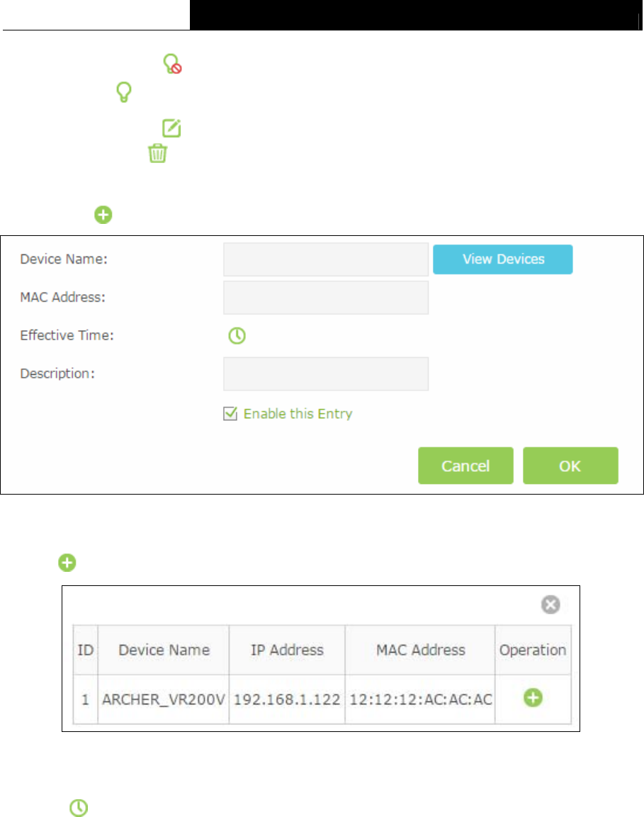Click the plain green light bulb icon
Screen dimensions: 644x817
point(123,92)
